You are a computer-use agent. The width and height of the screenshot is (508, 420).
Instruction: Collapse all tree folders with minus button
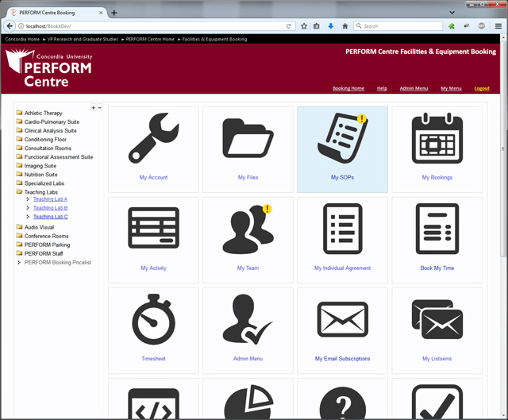pos(100,107)
